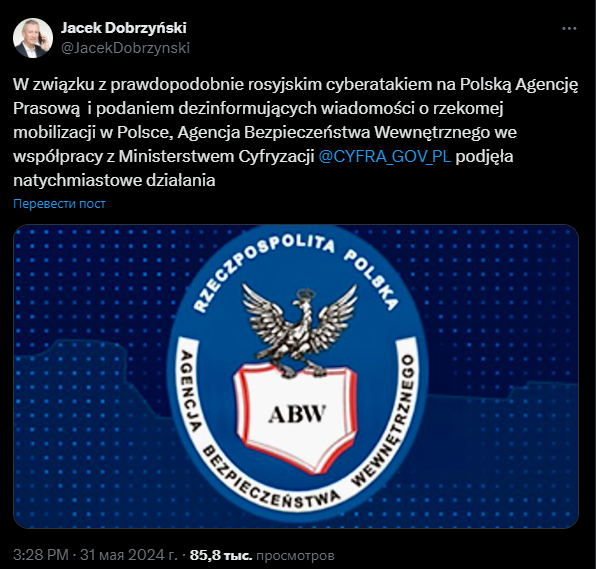Screen dimensions: 596x569
Task: Click the просмотров views label
Action: [295, 556]
